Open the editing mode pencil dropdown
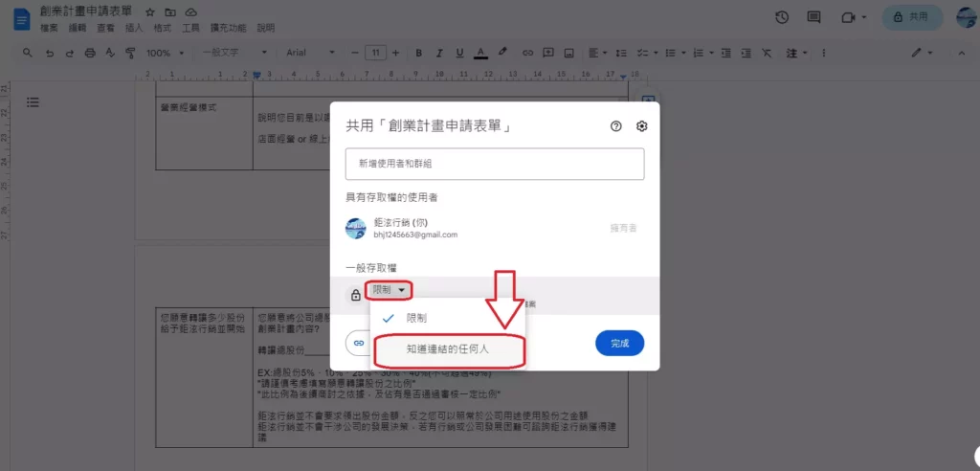Screen dimensions: 980x471 click(922, 53)
